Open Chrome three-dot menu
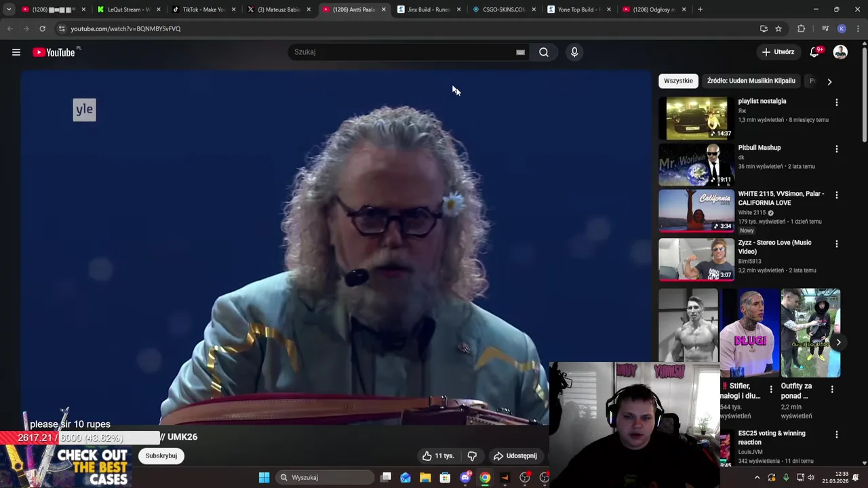Viewport: 868px width, 488px height. 858,28
